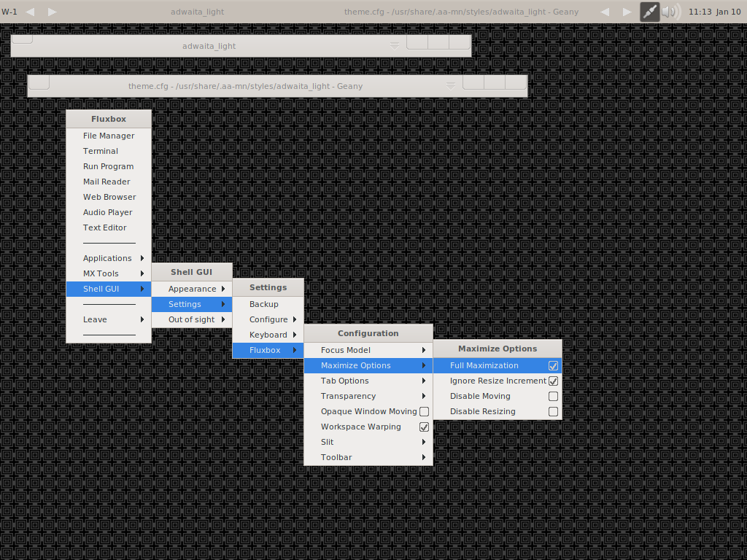Click the Settings menu title header
The image size is (747, 560).
[x=268, y=287]
